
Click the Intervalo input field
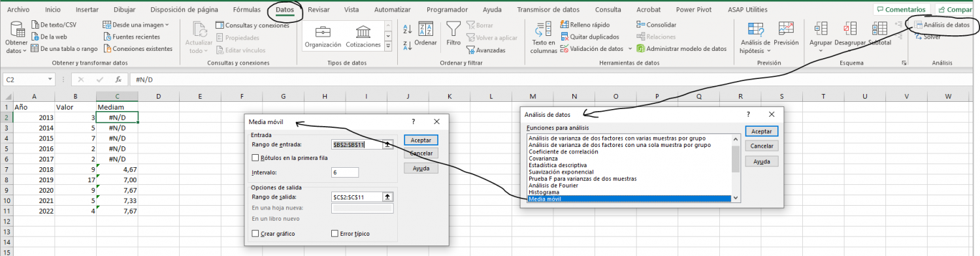click(345, 172)
